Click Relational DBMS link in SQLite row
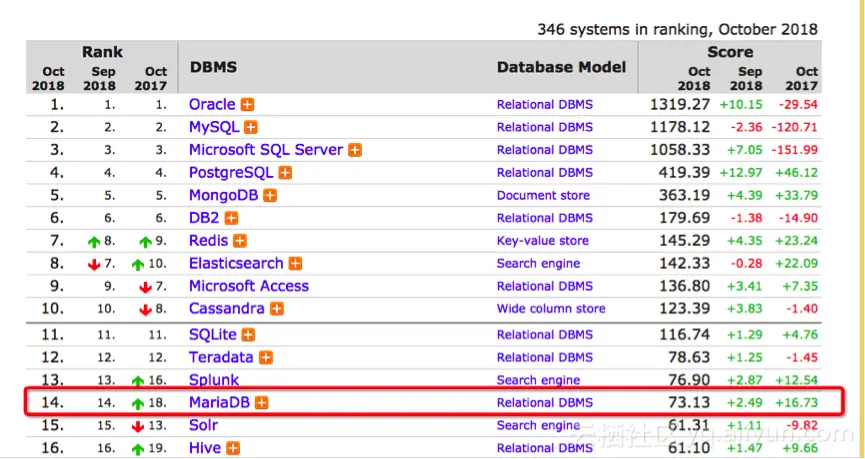865x459 pixels. (544, 335)
